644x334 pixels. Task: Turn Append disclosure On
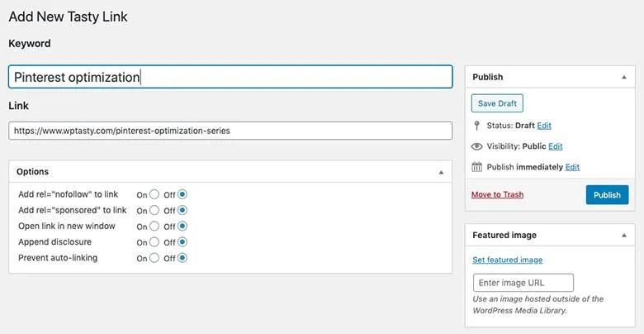154,242
